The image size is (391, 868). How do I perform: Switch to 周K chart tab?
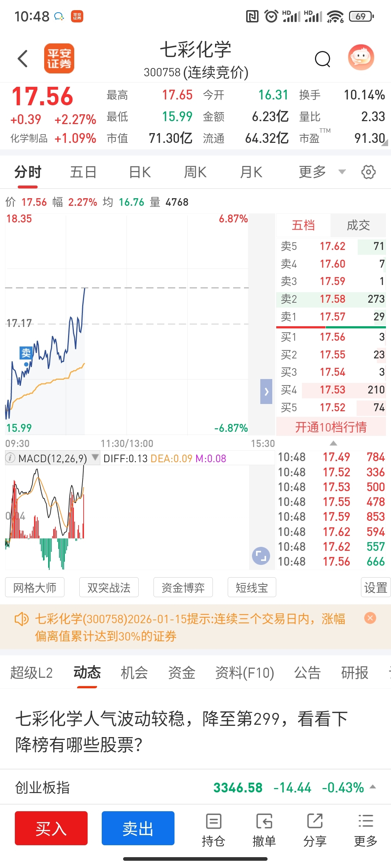point(195,172)
